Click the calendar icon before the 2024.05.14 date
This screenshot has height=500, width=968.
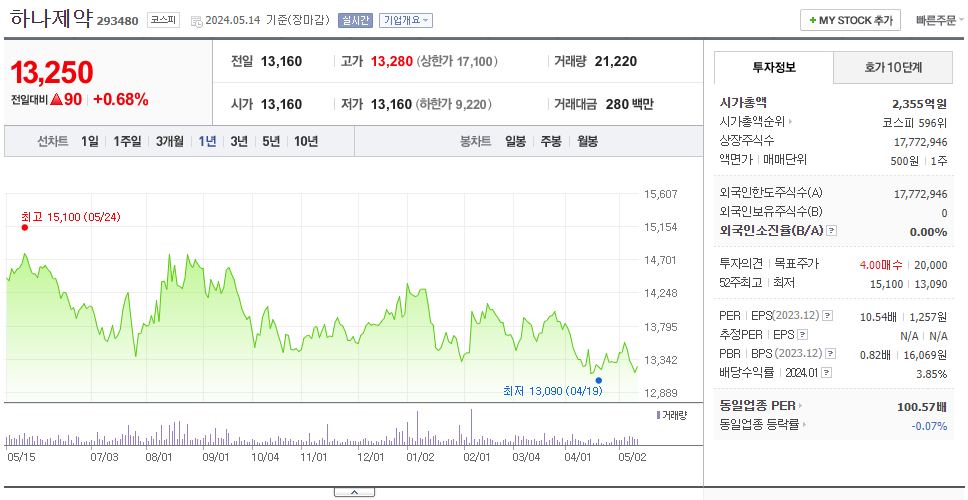196,21
